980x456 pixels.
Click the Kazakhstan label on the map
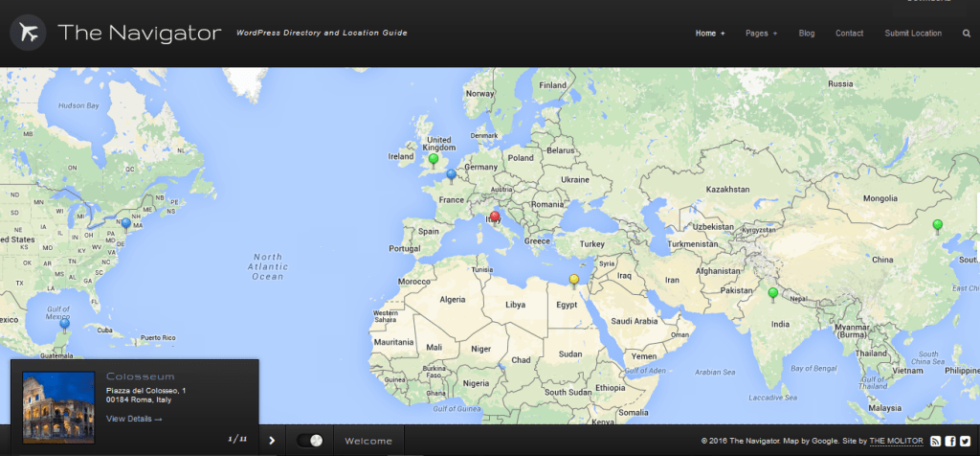(727, 189)
